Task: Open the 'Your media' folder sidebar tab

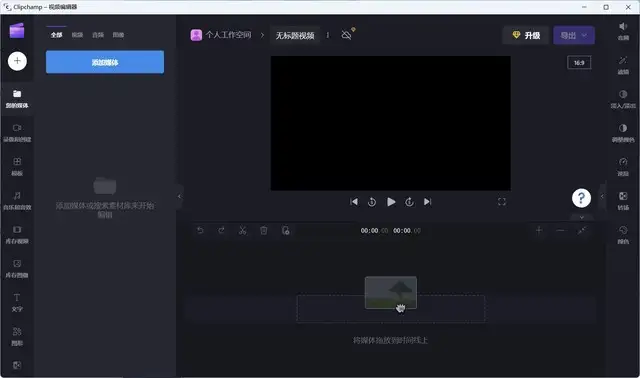Action: (17, 99)
